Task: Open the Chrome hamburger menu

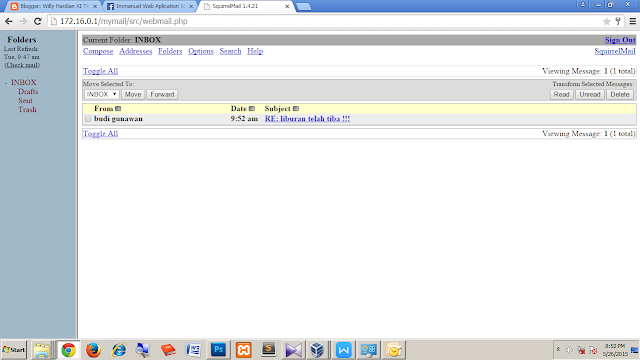Action: coord(633,21)
